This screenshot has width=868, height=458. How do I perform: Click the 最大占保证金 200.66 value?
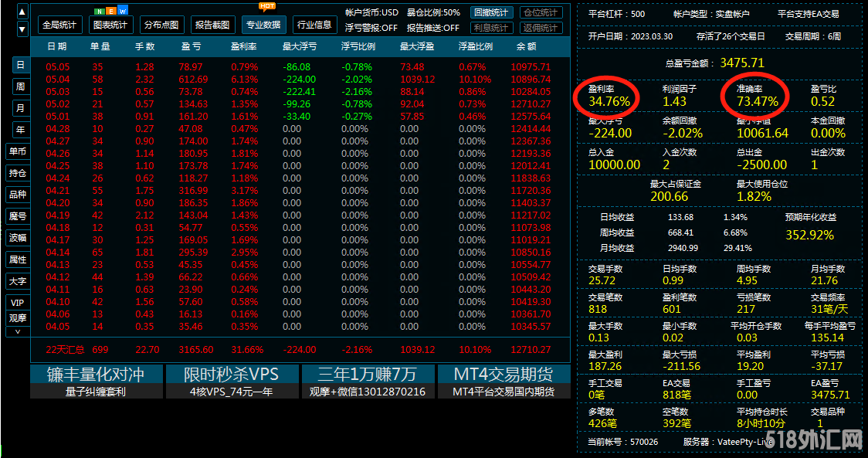(x=670, y=197)
